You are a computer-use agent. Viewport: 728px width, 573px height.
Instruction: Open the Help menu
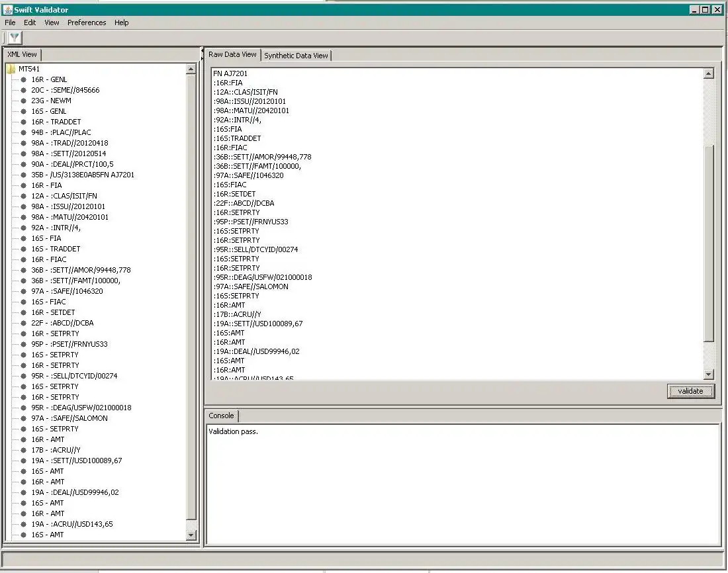(x=121, y=22)
